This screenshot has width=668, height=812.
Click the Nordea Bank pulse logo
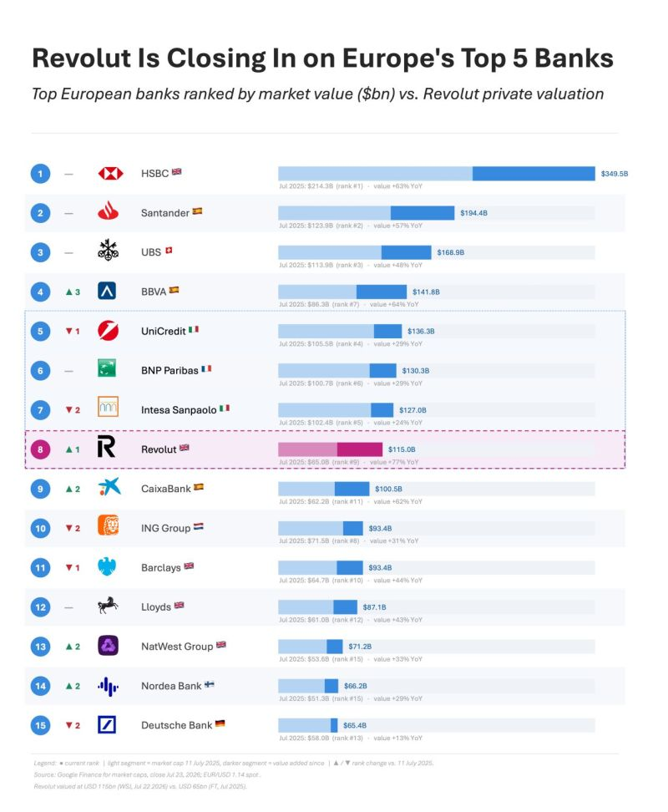pyautogui.click(x=109, y=687)
